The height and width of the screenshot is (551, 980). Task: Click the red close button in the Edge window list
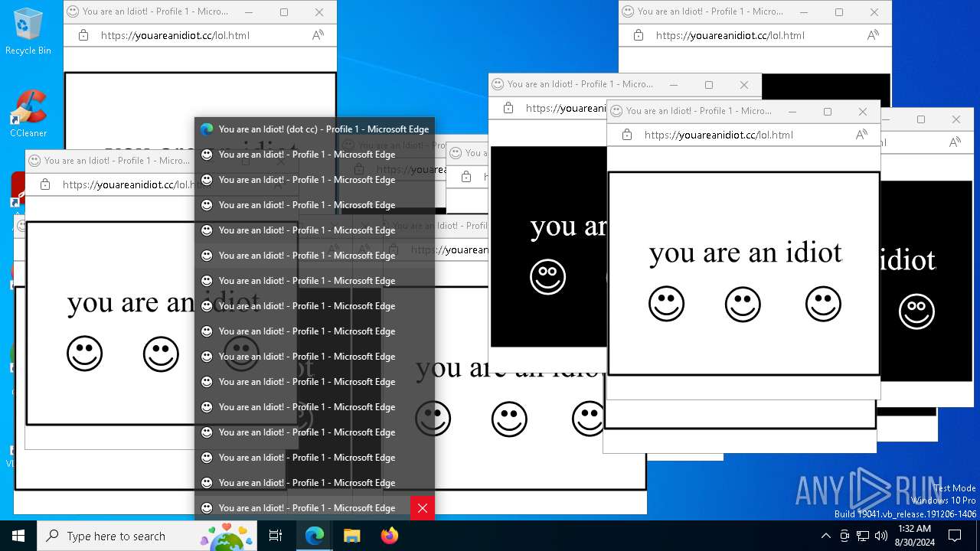(x=422, y=508)
